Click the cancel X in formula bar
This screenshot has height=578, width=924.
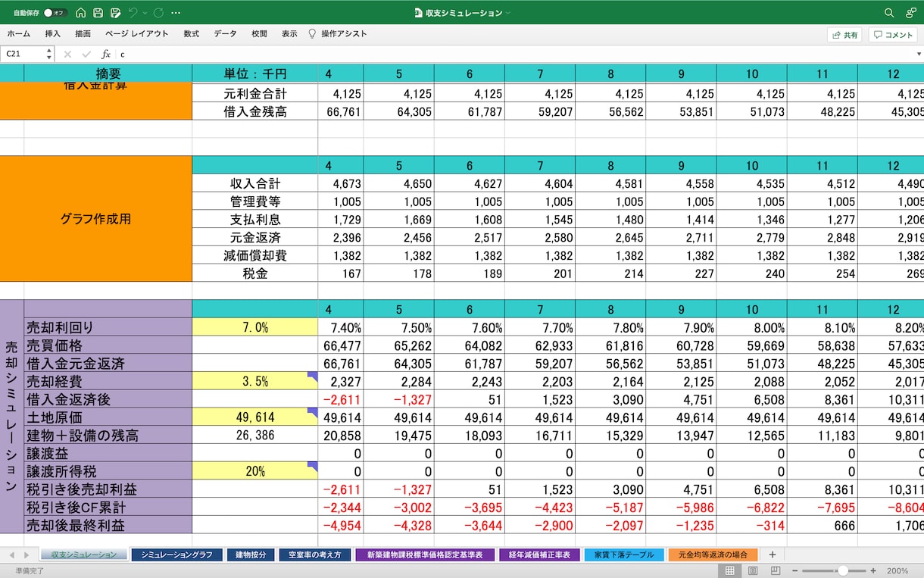point(67,54)
